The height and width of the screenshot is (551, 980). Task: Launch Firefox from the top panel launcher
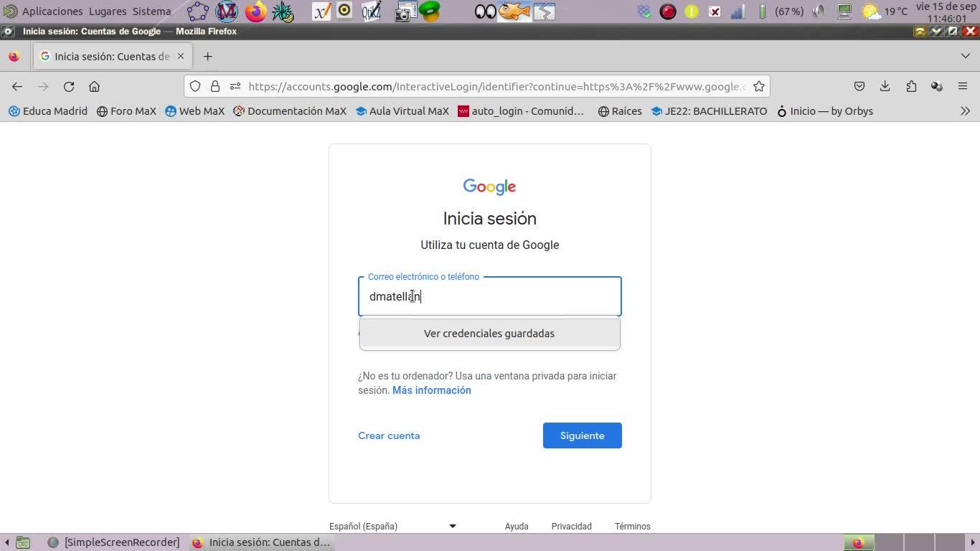tap(255, 11)
